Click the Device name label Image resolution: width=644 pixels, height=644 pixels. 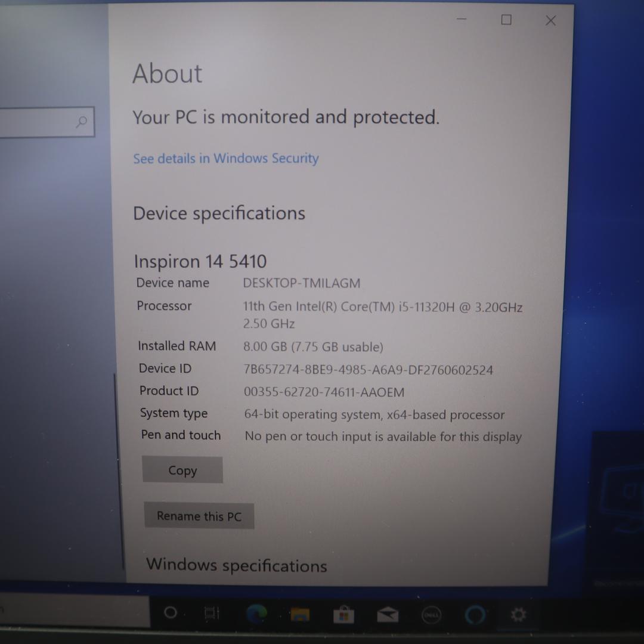173,283
